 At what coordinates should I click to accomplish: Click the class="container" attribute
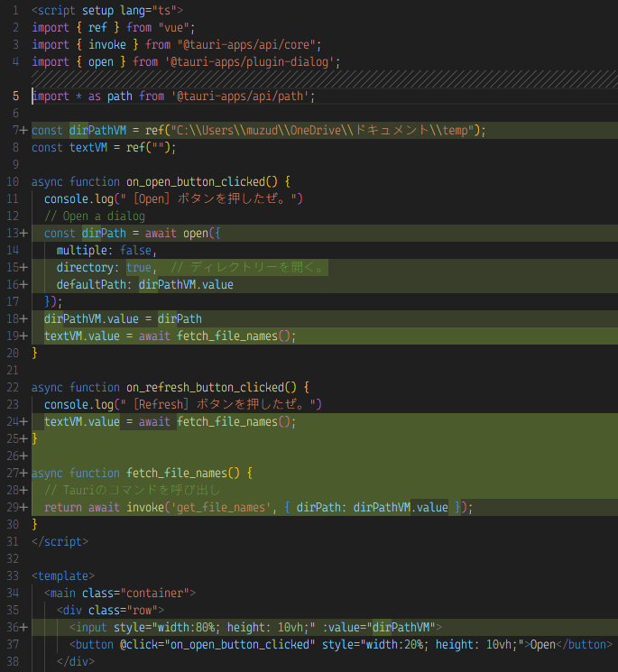pos(135,594)
